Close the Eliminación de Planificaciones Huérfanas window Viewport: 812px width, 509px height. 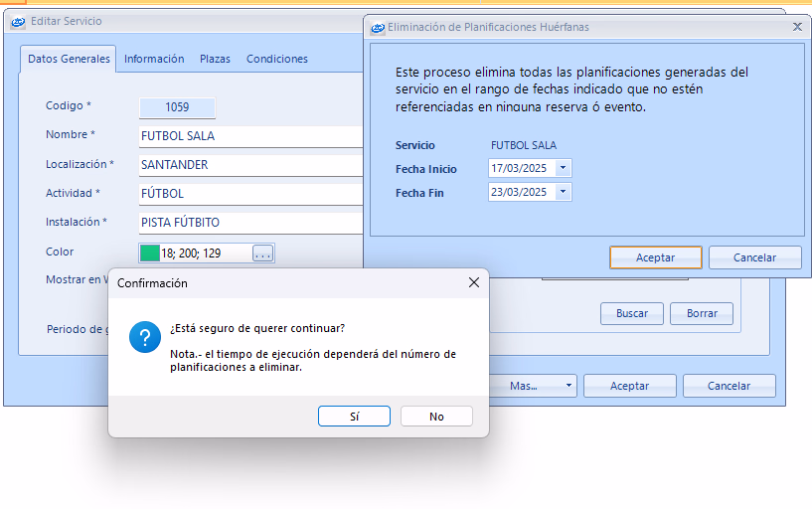coord(797,28)
